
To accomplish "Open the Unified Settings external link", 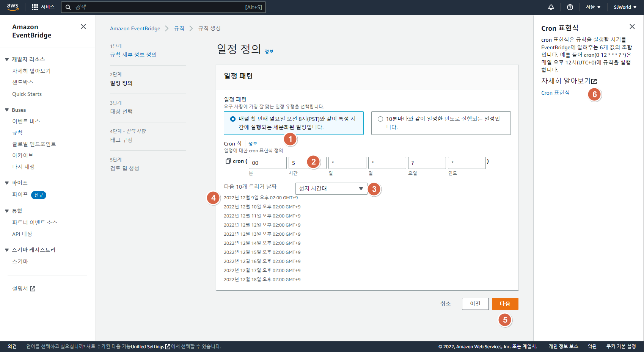I will coord(151,347).
